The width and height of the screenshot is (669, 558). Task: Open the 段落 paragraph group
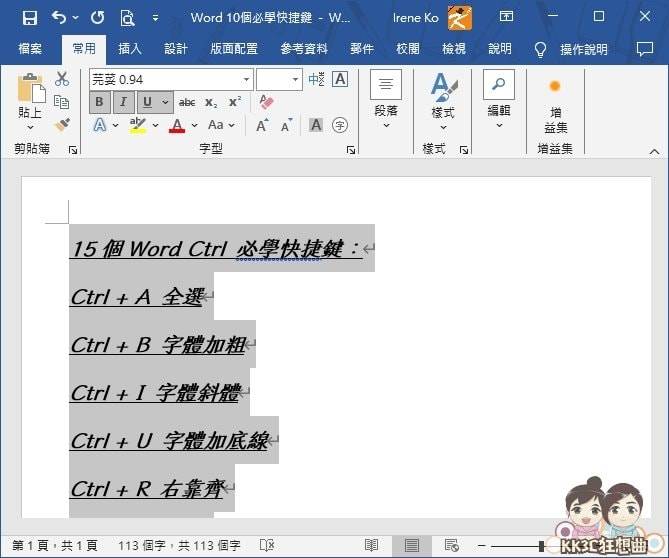386,100
